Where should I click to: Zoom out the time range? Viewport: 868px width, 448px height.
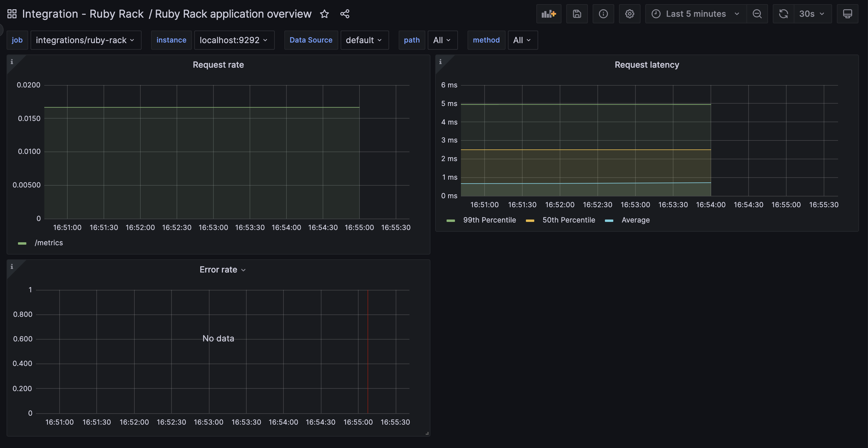pyautogui.click(x=757, y=14)
